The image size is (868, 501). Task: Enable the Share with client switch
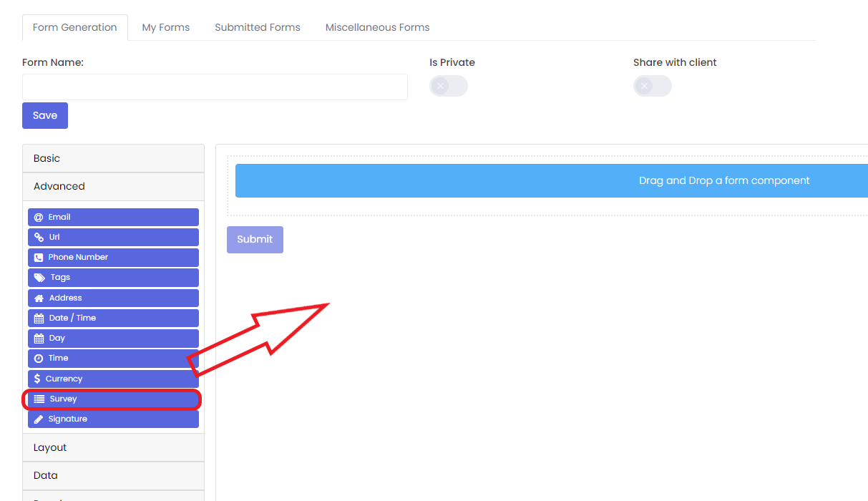pos(652,87)
